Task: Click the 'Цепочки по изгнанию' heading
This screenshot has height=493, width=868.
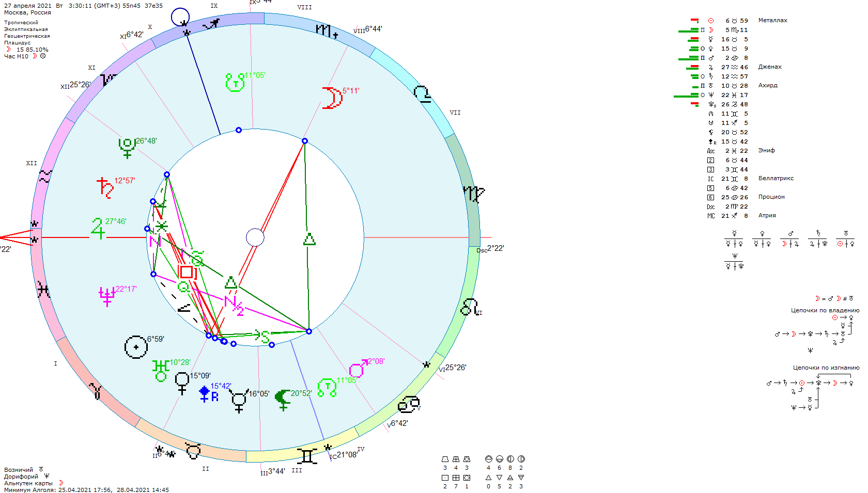Action: tap(826, 368)
